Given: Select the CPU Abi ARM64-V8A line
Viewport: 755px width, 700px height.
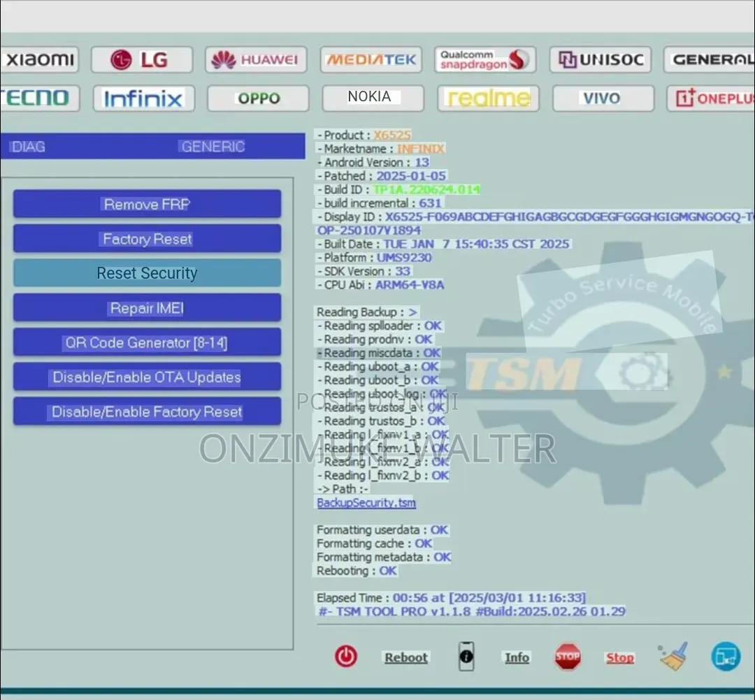Looking at the screenshot, I should point(380,285).
